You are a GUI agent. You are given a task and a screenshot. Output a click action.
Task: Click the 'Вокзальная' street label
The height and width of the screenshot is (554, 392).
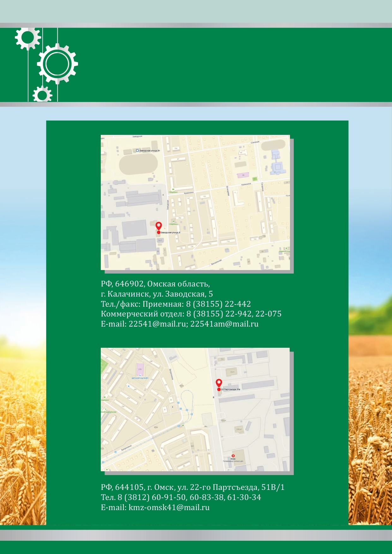coord(216,262)
